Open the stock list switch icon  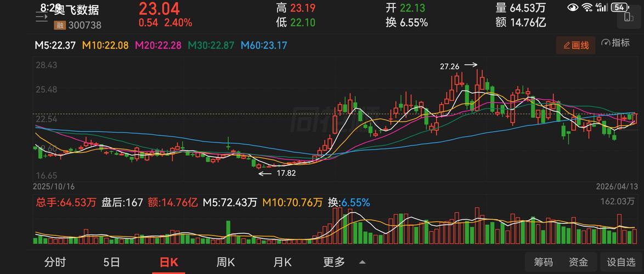point(42,17)
